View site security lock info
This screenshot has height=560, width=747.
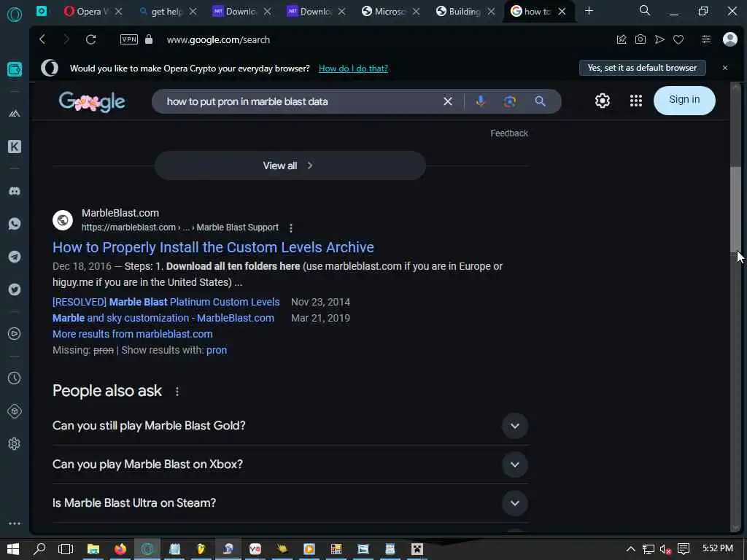pyautogui.click(x=149, y=39)
